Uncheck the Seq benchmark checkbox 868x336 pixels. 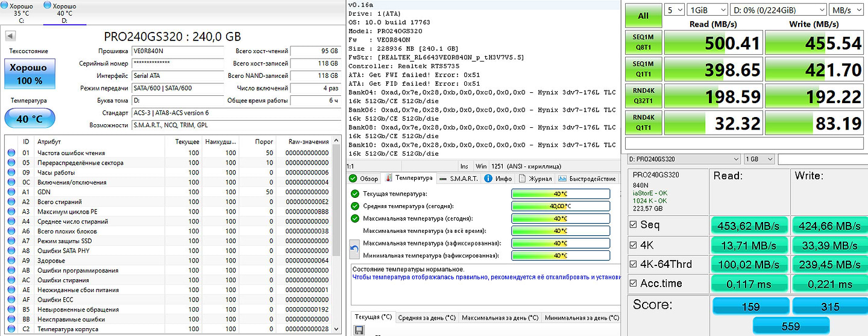pyautogui.click(x=632, y=225)
